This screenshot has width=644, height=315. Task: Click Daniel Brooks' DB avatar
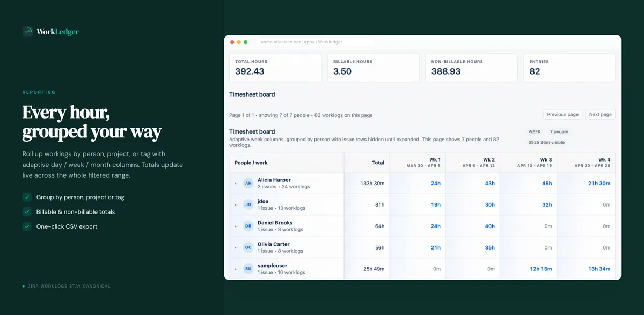pos(248,226)
